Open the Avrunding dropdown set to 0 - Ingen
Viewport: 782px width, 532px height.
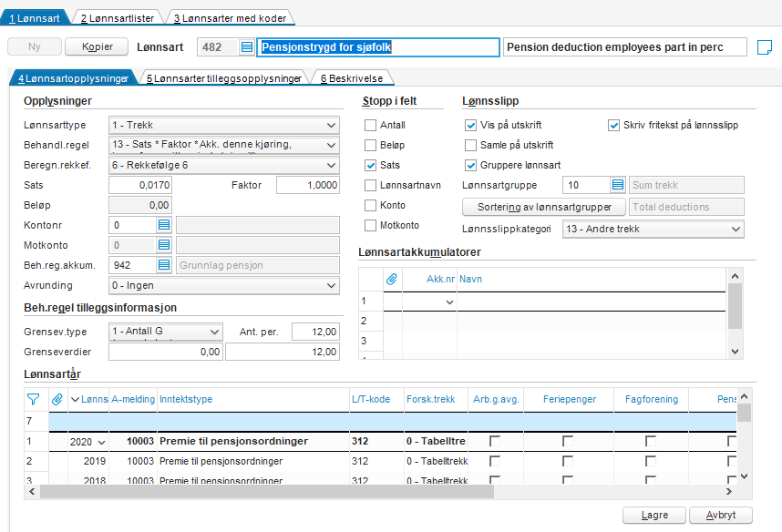224,285
